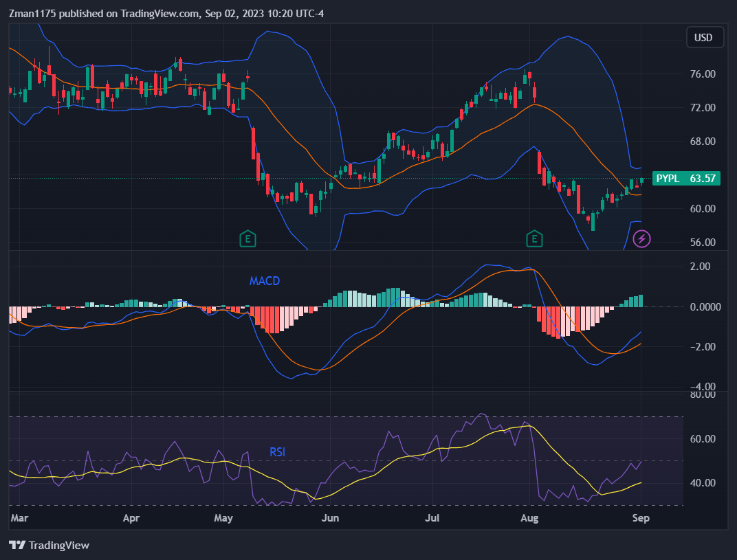Screen dimensions: 737x560
Task: Click the August earnings E marker icon
Action: point(534,238)
